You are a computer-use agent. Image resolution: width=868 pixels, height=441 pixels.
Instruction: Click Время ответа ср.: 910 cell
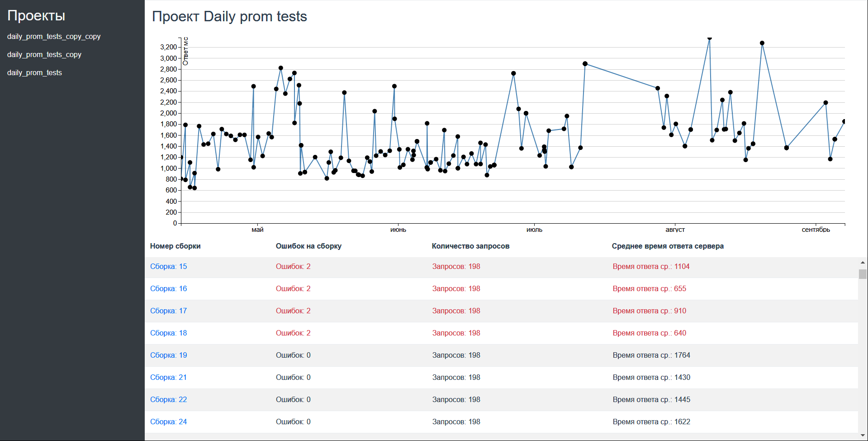click(649, 311)
